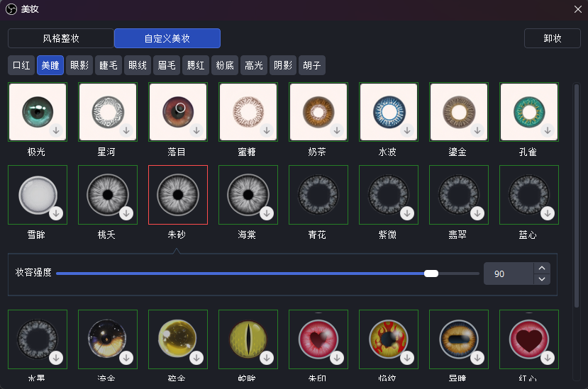Select the 口红 category
The width and height of the screenshot is (588, 389).
pos(22,66)
